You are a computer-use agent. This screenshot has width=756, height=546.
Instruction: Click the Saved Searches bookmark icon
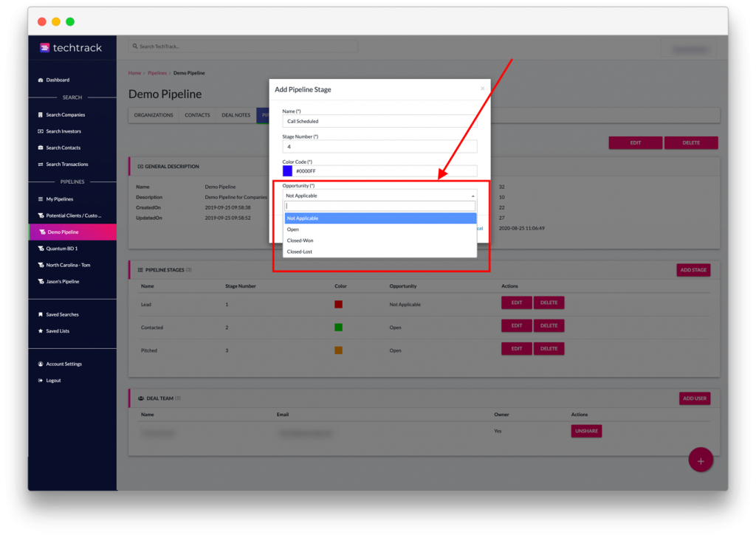(40, 314)
